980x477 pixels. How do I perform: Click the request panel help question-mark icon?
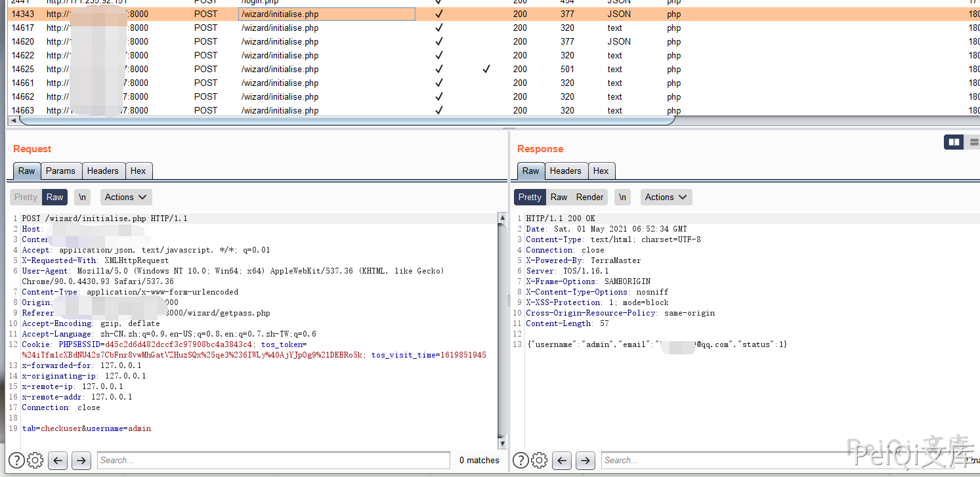click(x=16, y=460)
